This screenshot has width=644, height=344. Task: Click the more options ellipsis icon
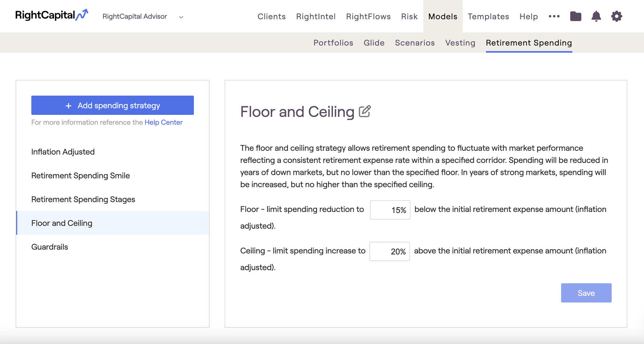(x=554, y=16)
